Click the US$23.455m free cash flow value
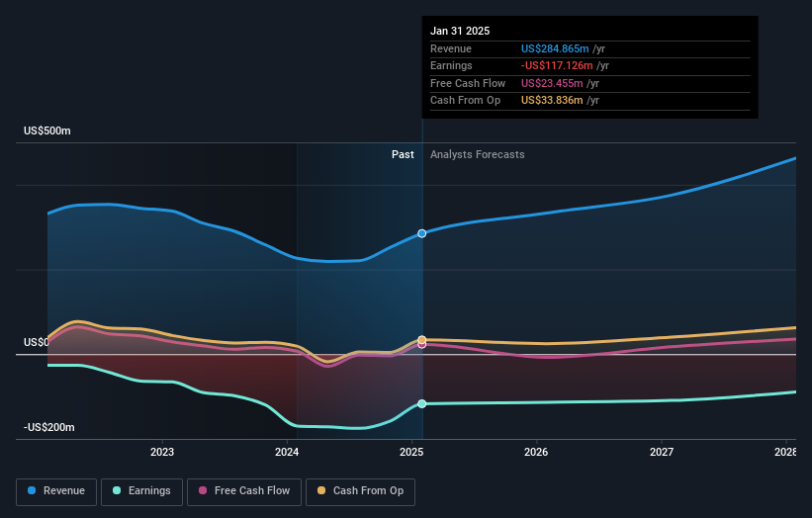This screenshot has height=518, width=812. tap(552, 83)
